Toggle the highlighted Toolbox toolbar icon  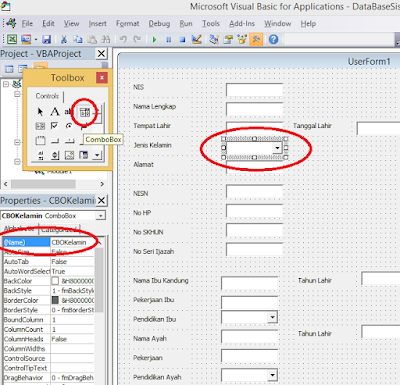coord(256,39)
